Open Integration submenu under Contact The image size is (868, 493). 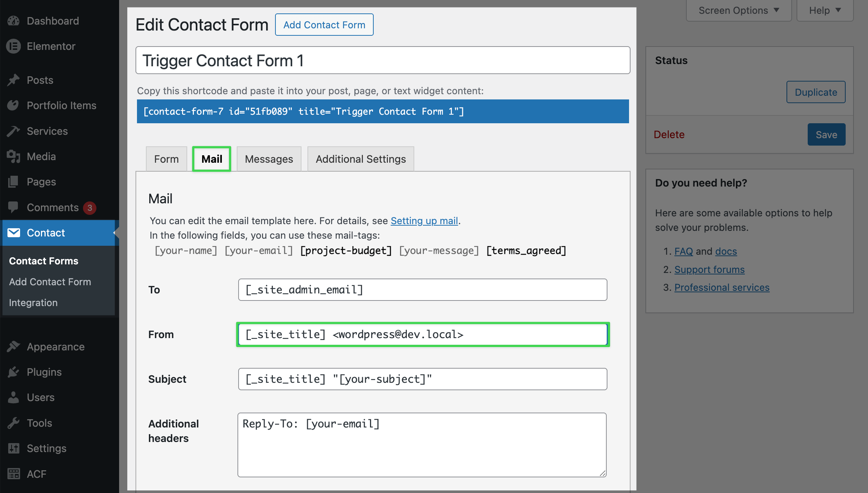(33, 303)
